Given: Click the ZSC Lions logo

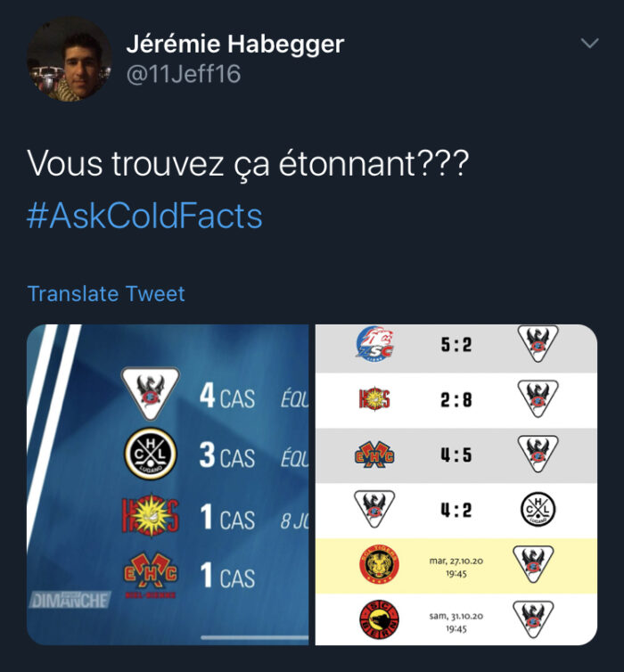Looking at the screenshot, I should tap(374, 344).
